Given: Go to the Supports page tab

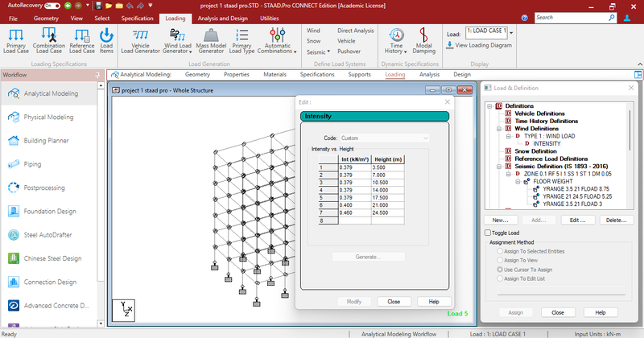Looking at the screenshot, I should pos(359,75).
